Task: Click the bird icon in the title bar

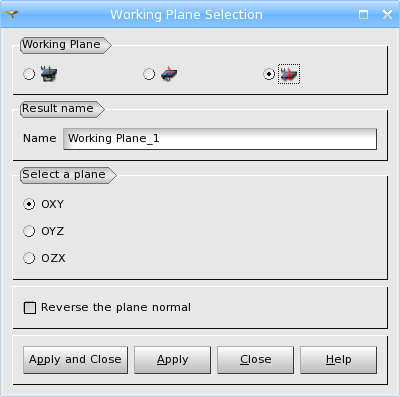Action: coord(12,14)
